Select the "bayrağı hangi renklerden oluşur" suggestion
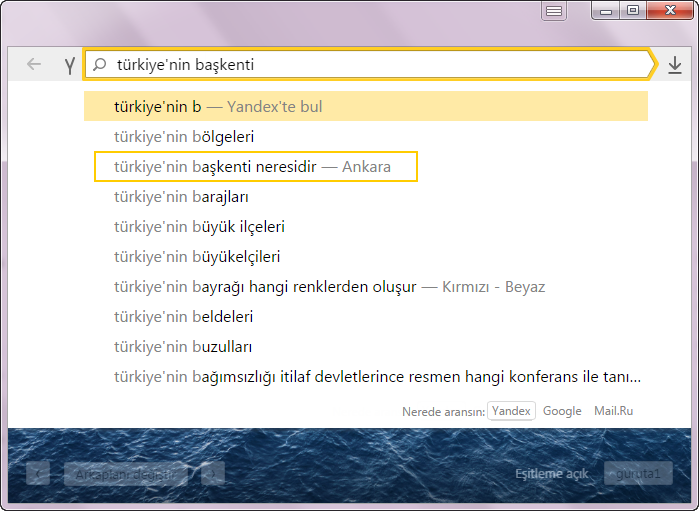This screenshot has width=699, height=511. click(x=366, y=287)
